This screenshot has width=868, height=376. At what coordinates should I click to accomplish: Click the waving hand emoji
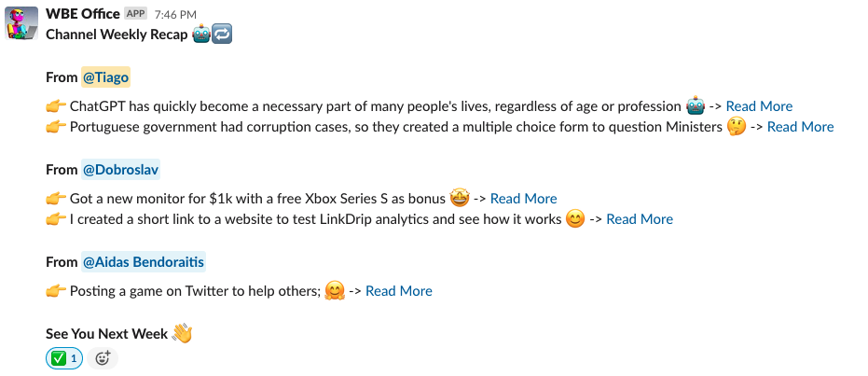[x=182, y=333]
